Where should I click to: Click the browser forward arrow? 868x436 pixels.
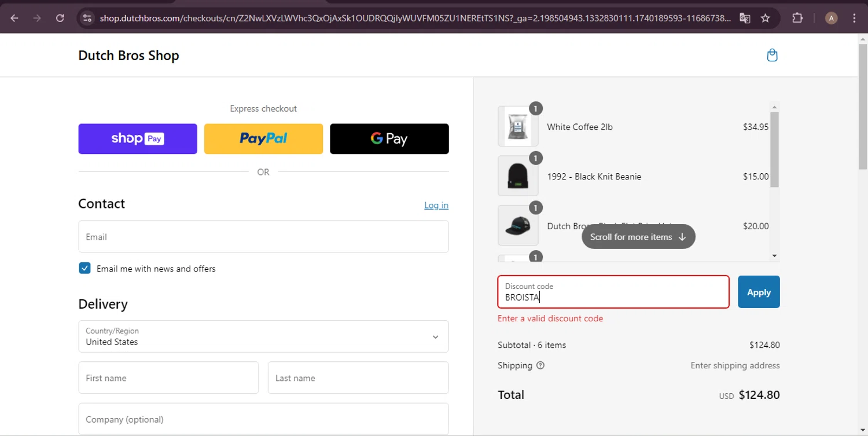click(37, 18)
